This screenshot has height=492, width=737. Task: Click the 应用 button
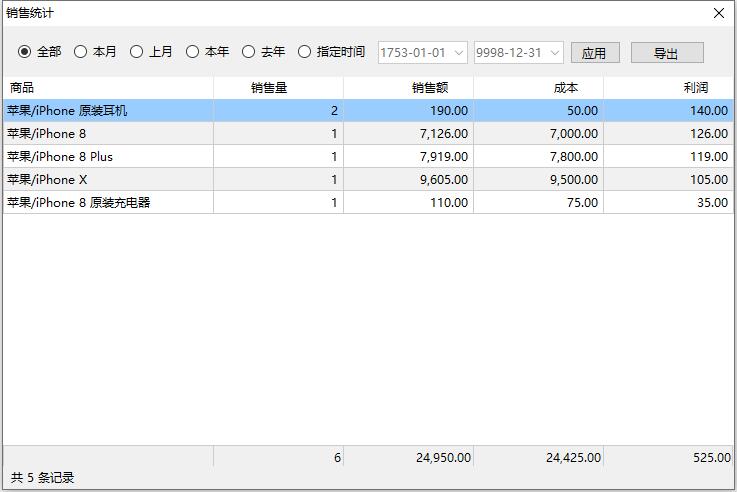tap(595, 53)
